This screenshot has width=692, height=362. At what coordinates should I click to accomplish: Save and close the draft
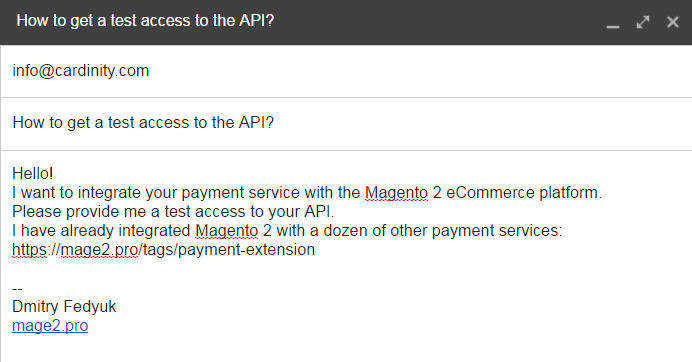(673, 22)
